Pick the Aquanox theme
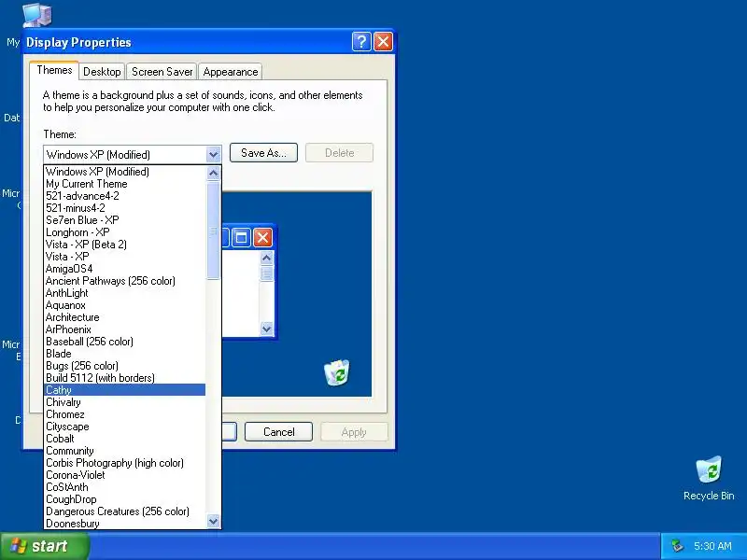The height and width of the screenshot is (560, 747). tap(125, 305)
